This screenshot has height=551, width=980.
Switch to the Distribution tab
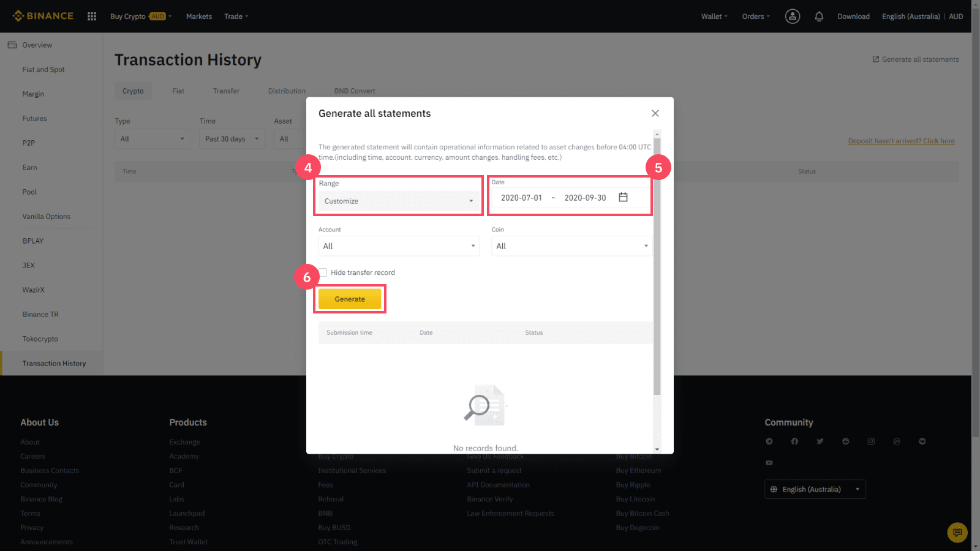(287, 91)
